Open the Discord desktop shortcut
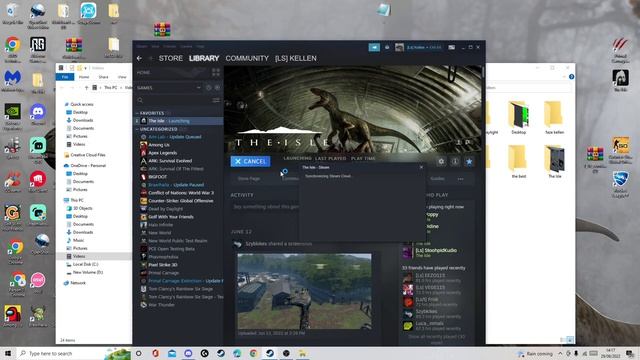The image size is (640, 360). click(x=38, y=114)
